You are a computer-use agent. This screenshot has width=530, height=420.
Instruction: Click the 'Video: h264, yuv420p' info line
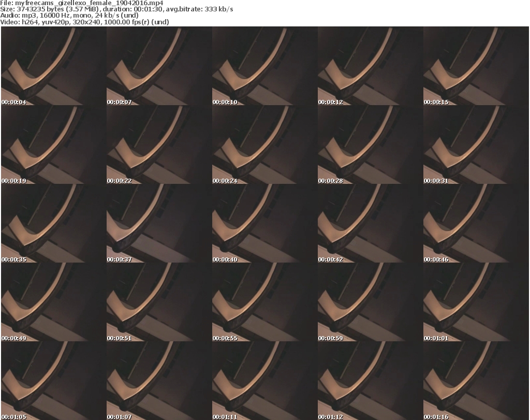click(84, 22)
